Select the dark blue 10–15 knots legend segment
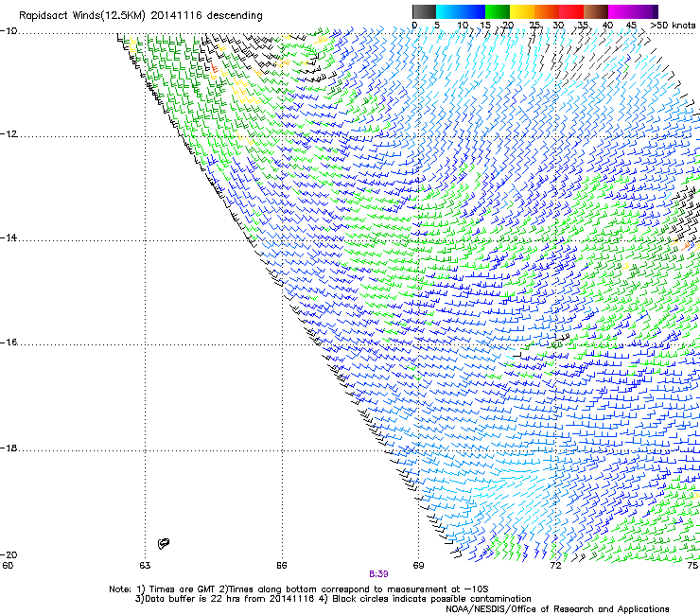The image size is (700, 615). [473, 11]
